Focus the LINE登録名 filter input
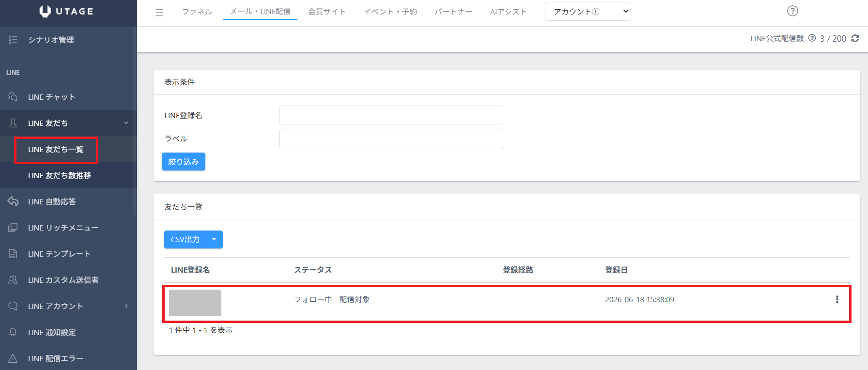This screenshot has height=370, width=868. pyautogui.click(x=392, y=115)
